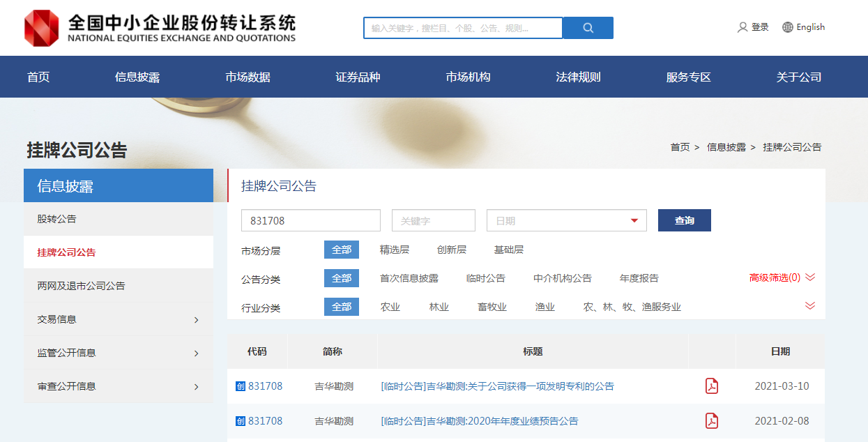Open PDF icon for 发明专利 announcement
The width and height of the screenshot is (868, 442).
click(x=711, y=386)
